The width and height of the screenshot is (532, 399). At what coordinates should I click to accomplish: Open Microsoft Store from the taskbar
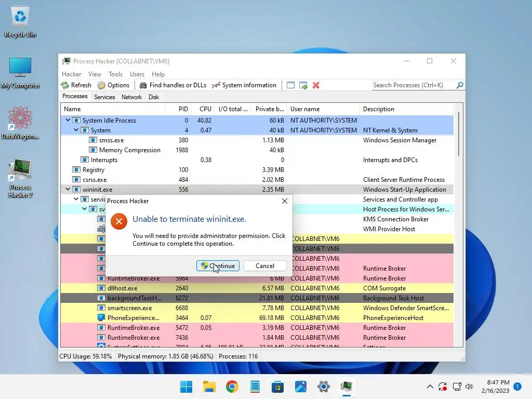[277, 387]
